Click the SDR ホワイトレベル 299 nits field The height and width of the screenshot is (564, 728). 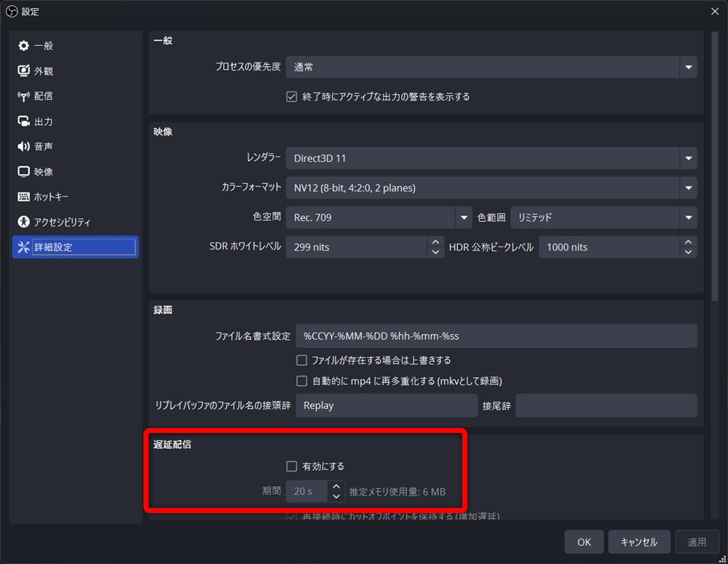357,247
